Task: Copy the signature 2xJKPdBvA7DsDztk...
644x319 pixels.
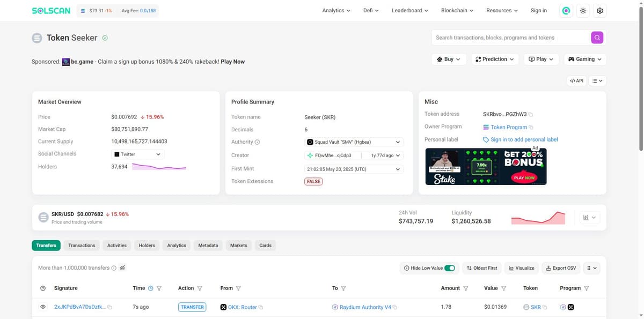Action: pyautogui.click(x=109, y=307)
